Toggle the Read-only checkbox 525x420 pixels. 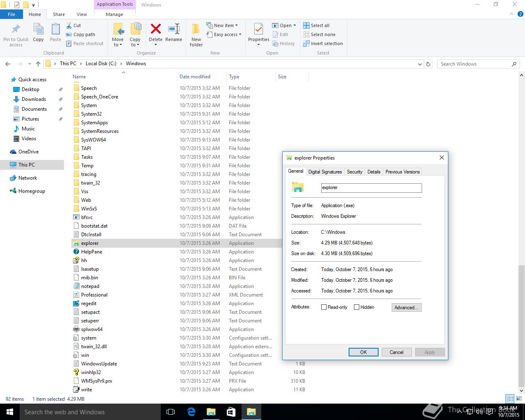coord(324,307)
